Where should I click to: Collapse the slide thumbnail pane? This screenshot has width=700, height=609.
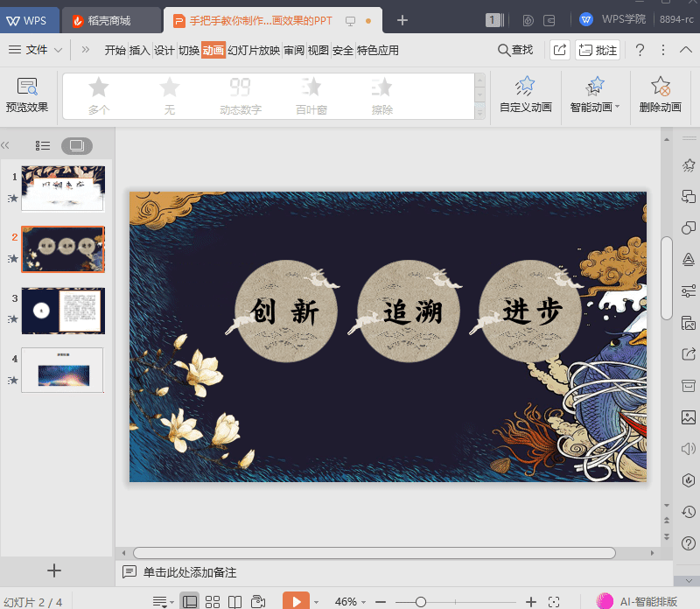point(5,145)
